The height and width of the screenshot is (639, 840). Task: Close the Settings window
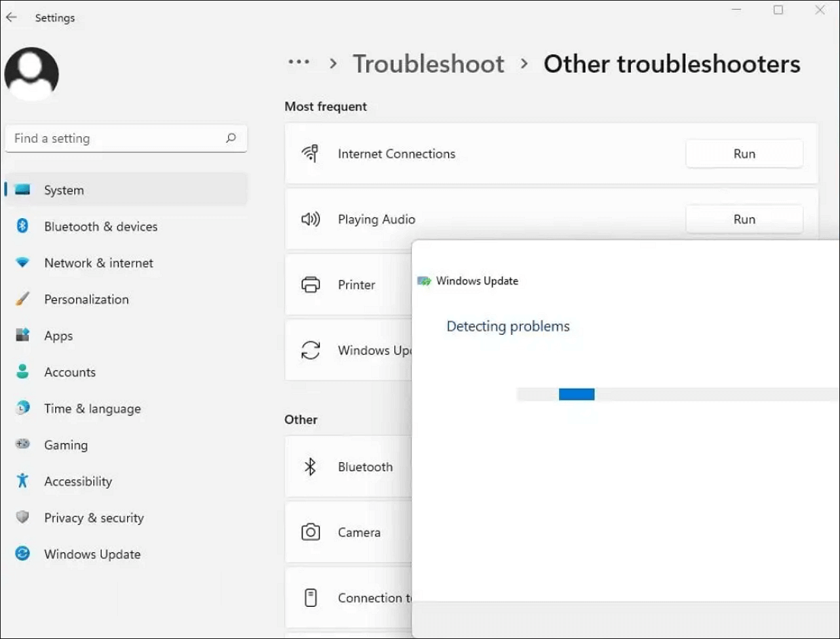[820, 10]
